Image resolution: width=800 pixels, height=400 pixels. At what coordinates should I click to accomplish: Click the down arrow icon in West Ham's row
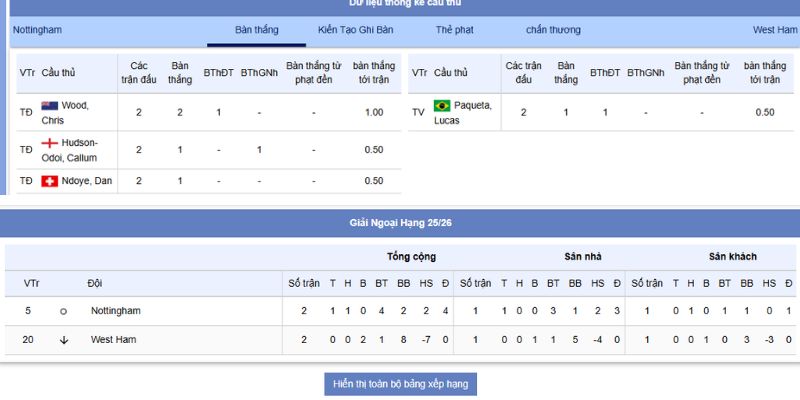tap(63, 340)
